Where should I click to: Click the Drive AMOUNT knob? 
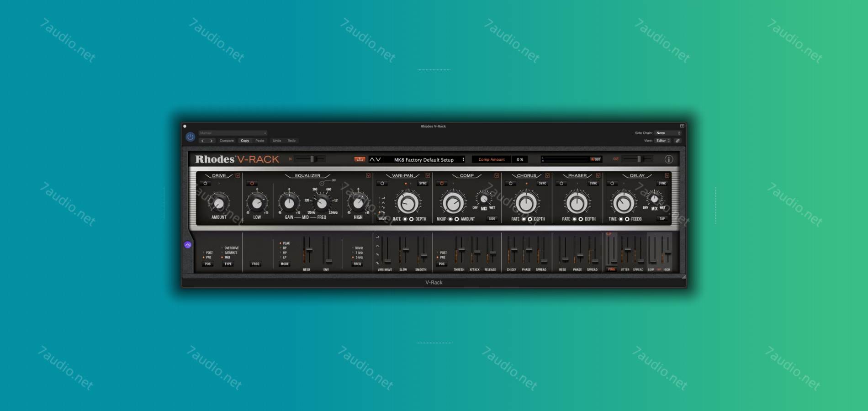pyautogui.click(x=219, y=203)
